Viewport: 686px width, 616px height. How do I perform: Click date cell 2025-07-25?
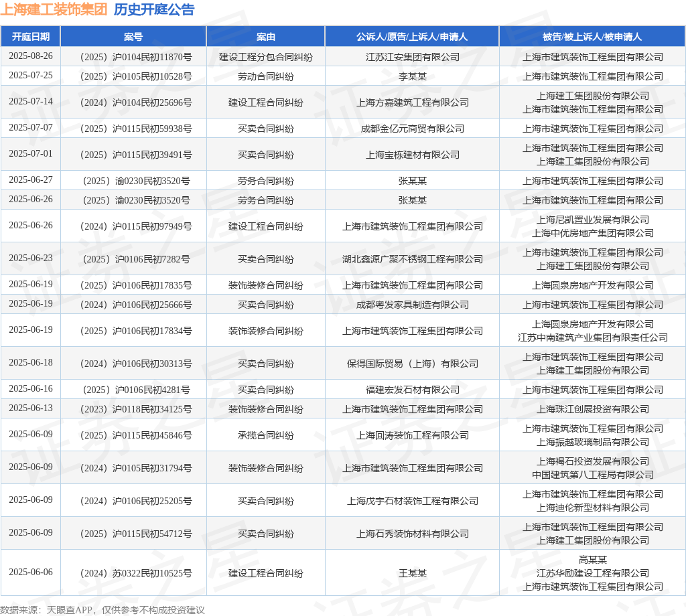[x=31, y=75]
